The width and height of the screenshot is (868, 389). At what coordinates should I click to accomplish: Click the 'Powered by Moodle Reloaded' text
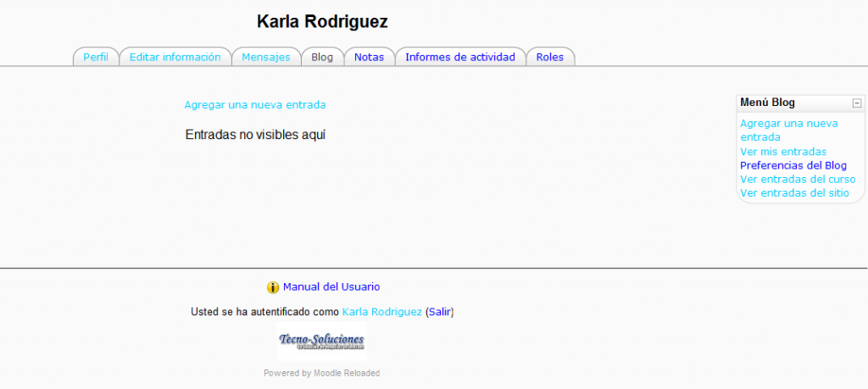(321, 373)
